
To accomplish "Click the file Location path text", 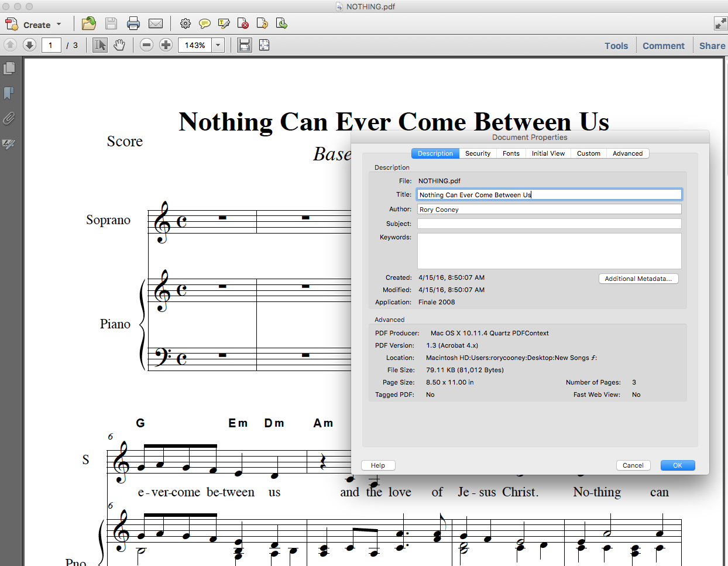I will tap(511, 358).
